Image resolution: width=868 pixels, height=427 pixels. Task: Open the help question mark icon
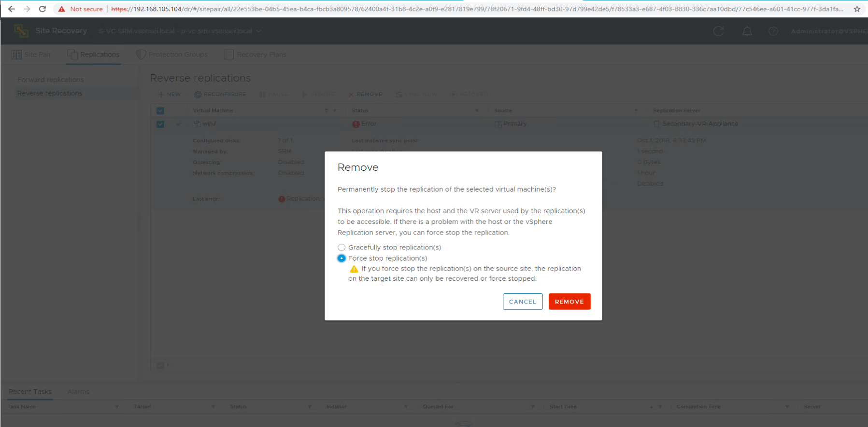(x=773, y=31)
